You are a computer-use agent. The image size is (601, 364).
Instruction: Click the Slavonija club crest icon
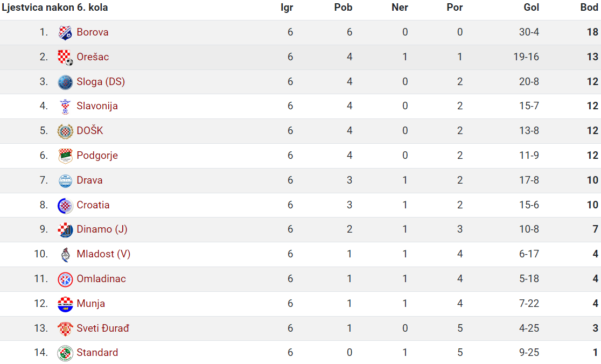coord(65,107)
